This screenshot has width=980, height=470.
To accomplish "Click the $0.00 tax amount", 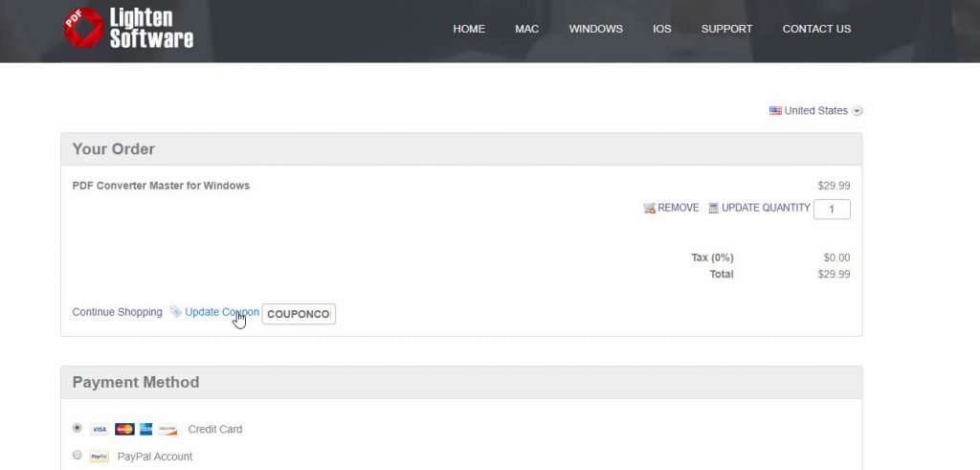I will (x=836, y=257).
